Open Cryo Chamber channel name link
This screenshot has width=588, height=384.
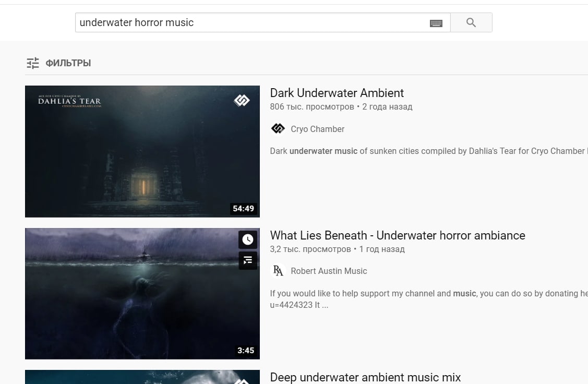point(317,129)
